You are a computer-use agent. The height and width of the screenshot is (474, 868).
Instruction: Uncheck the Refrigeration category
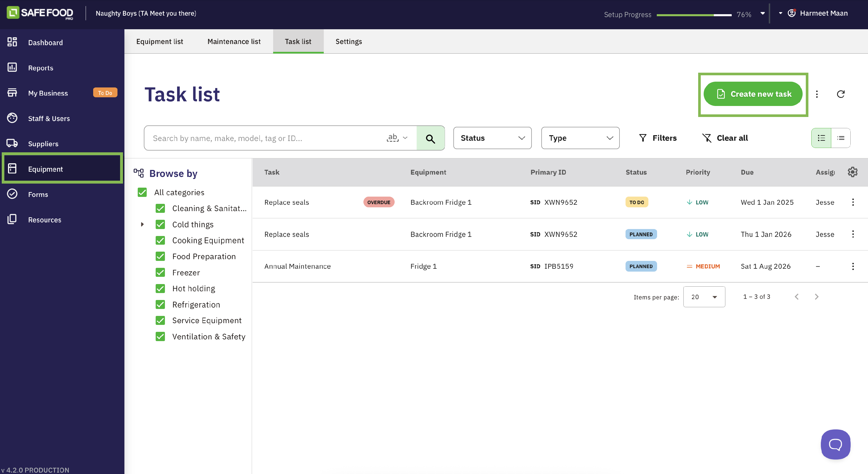click(160, 305)
